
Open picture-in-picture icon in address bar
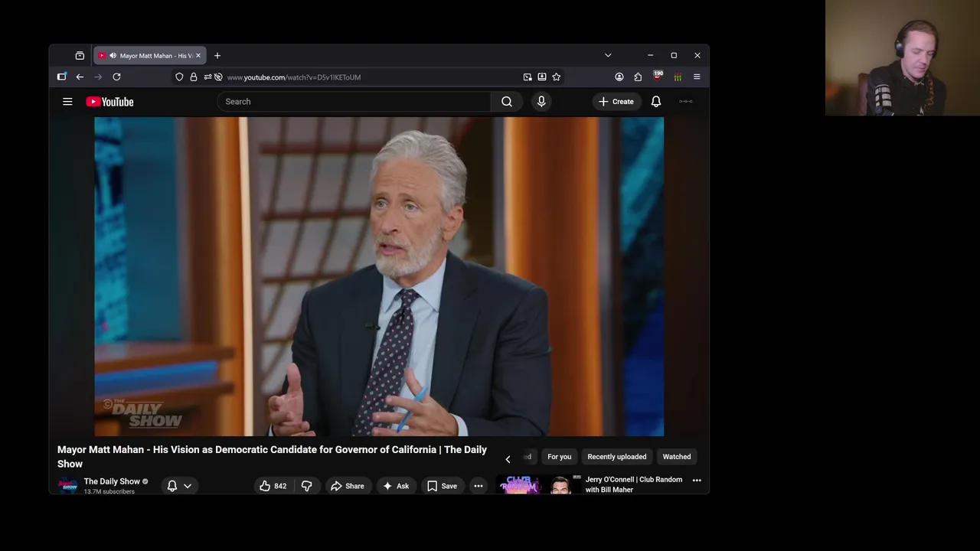pyautogui.click(x=528, y=77)
